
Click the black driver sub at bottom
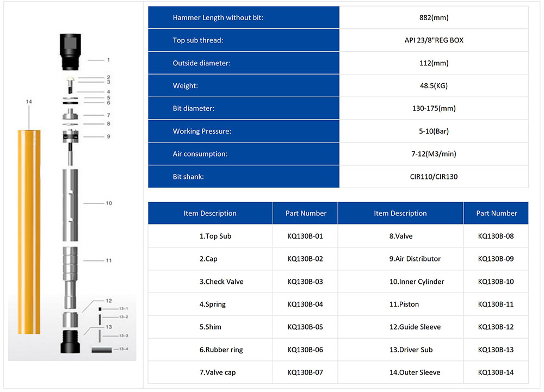(71, 341)
